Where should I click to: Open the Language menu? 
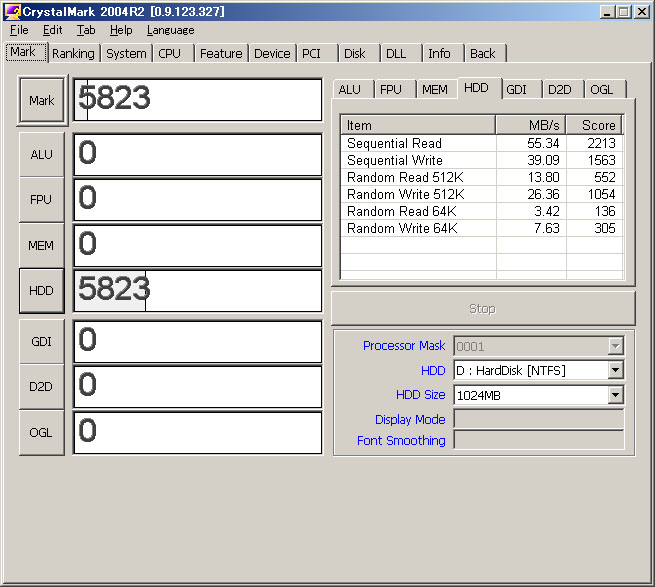[x=170, y=30]
